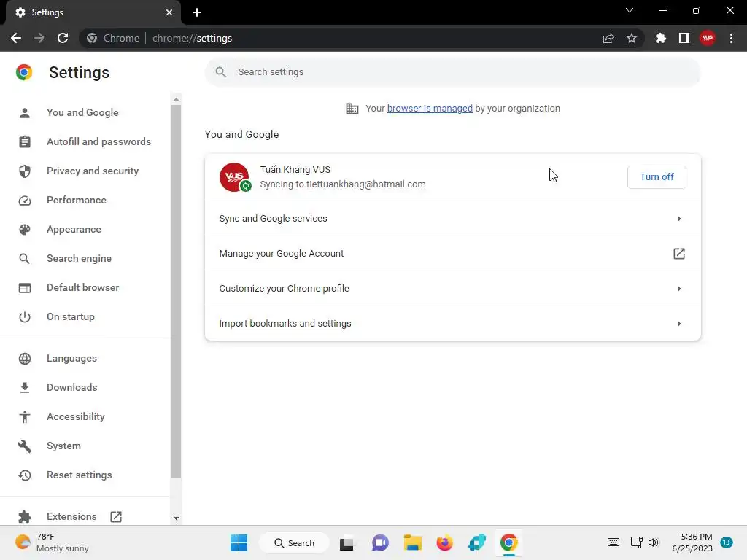The image size is (747, 560).
Task: Expand Sync and Google services row
Action: 452,219
